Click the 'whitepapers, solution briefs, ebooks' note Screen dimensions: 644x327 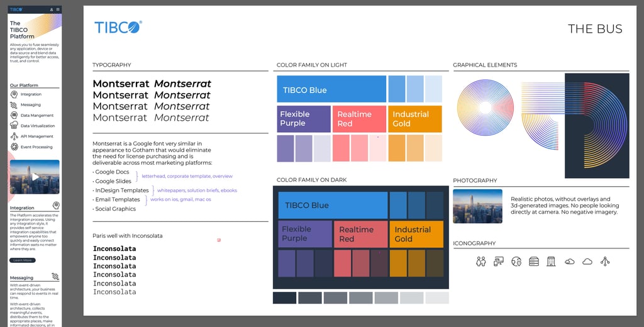coord(197,191)
